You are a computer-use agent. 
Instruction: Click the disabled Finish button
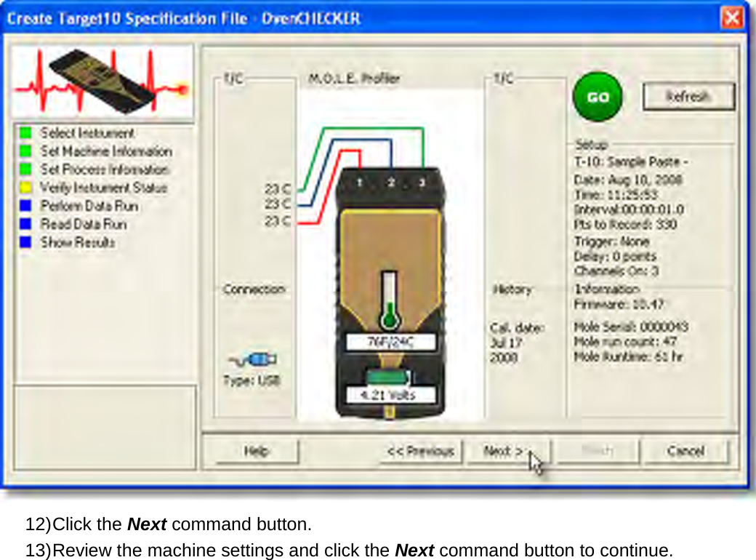pos(598,451)
